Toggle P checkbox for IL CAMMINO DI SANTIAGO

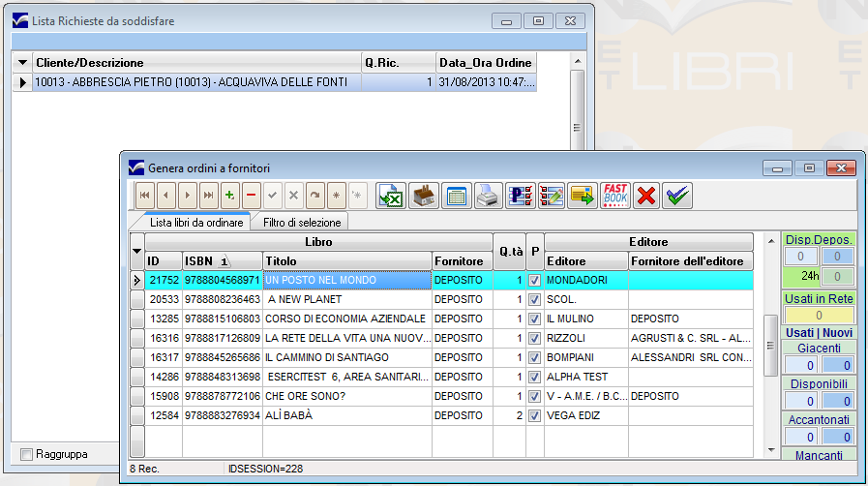point(534,357)
